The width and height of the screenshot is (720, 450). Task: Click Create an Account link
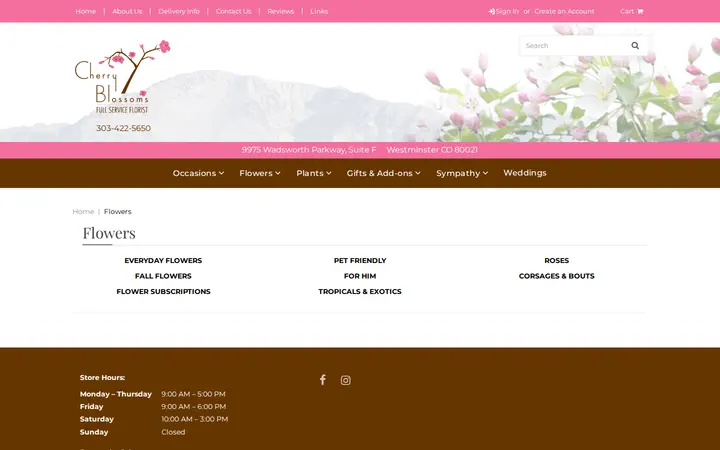tap(564, 11)
